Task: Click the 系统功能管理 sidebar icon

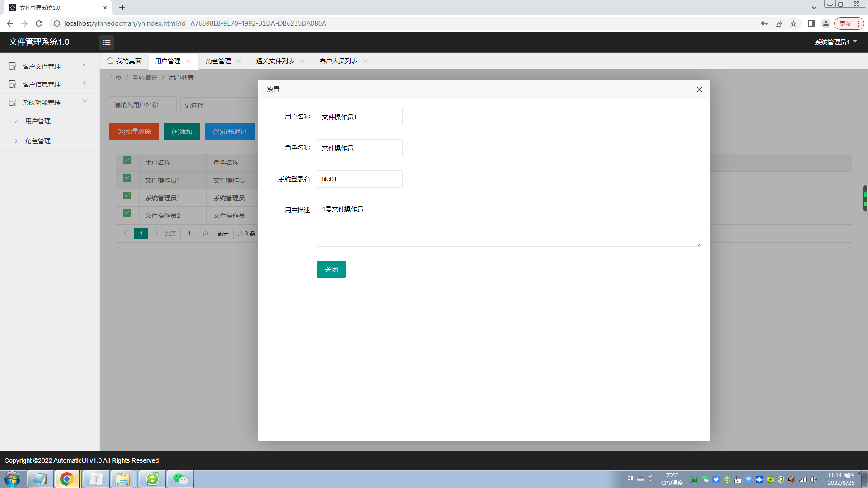Action: pyautogui.click(x=13, y=103)
